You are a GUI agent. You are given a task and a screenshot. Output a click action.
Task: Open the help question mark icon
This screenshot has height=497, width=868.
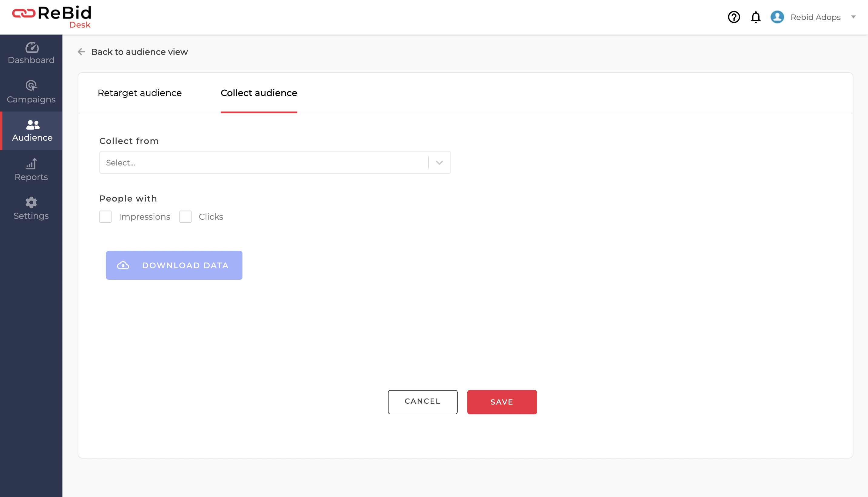(x=734, y=17)
